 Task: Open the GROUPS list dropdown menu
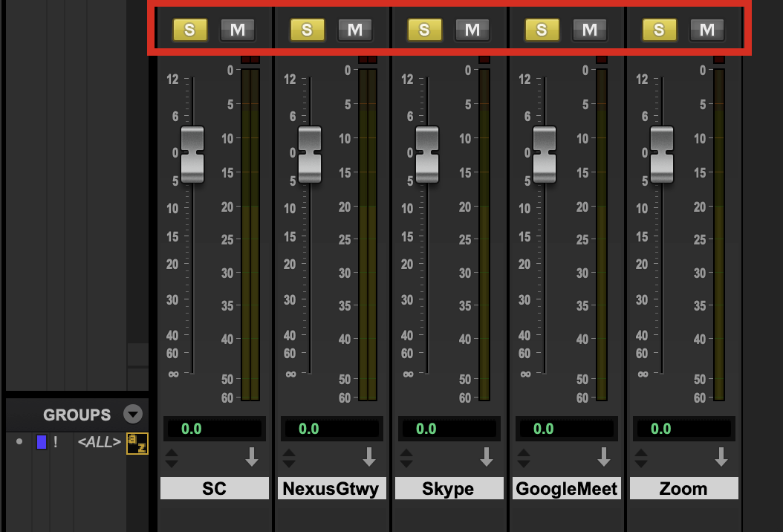(132, 415)
